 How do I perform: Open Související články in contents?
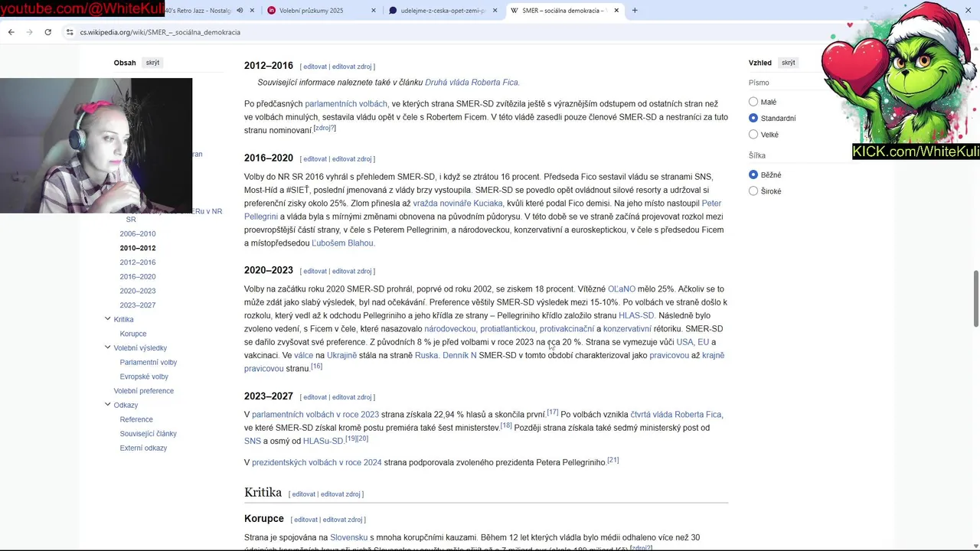149,434
